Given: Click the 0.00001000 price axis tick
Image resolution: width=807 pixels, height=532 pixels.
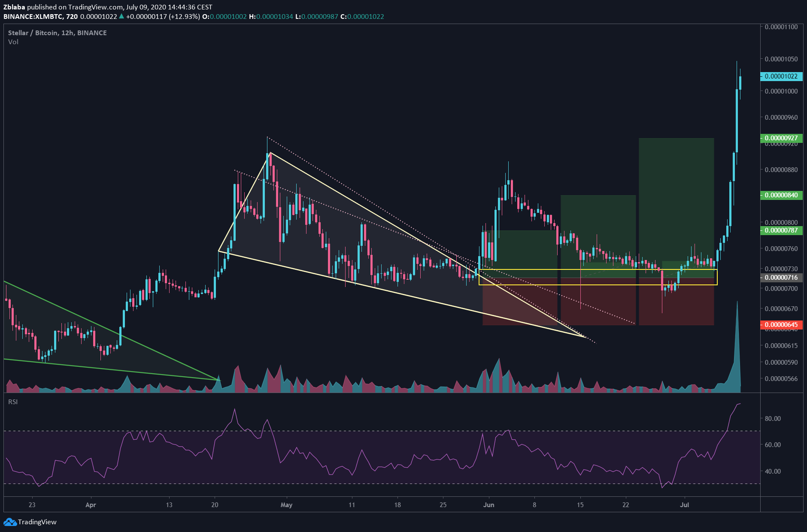Looking at the screenshot, I should click(x=781, y=91).
